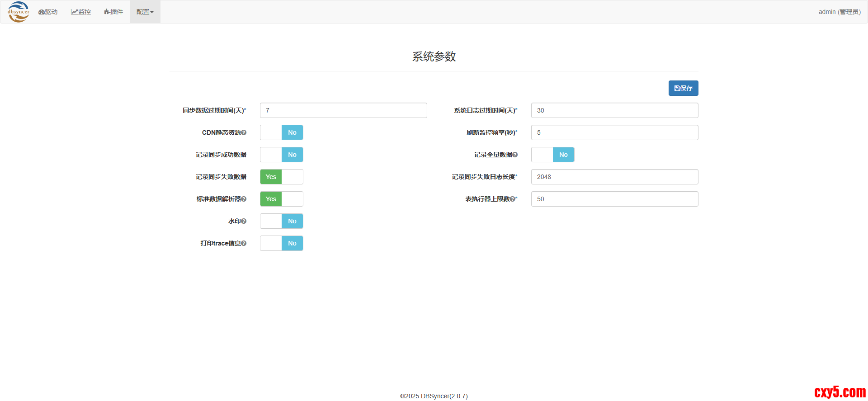Focus the 同步数据过期时间(天) input field
This screenshot has width=868, height=401.
click(x=343, y=110)
